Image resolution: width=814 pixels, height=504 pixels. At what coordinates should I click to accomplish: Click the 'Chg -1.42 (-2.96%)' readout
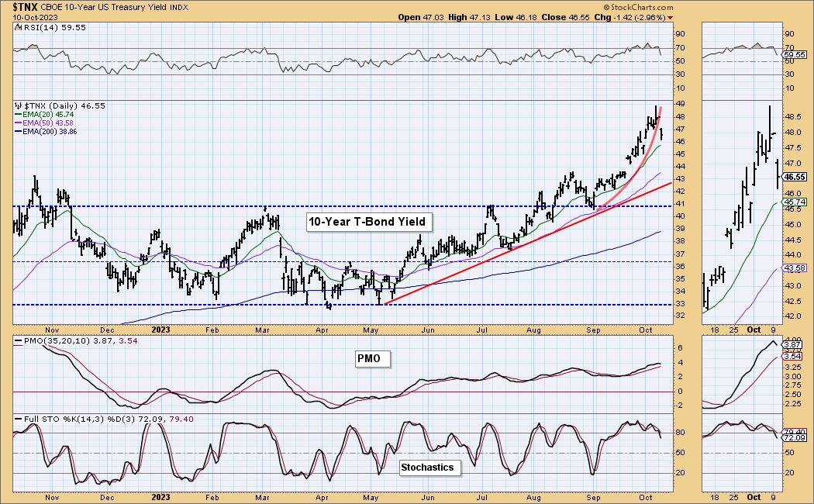[x=629, y=17]
